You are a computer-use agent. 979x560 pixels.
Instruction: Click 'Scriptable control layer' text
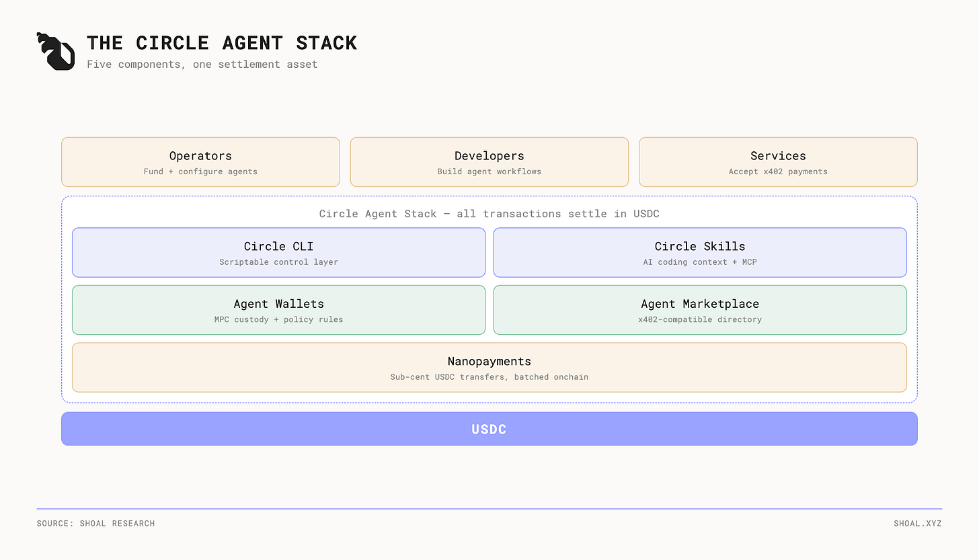(x=278, y=262)
